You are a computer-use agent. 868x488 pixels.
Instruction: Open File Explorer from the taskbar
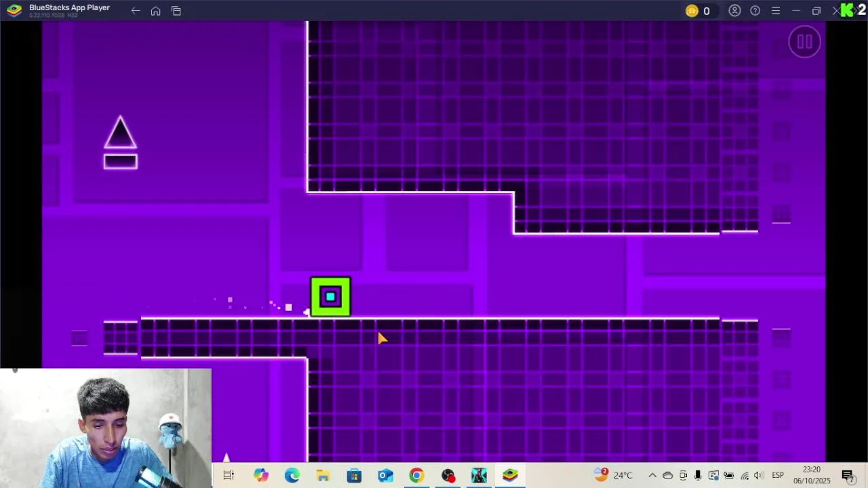[x=323, y=476]
